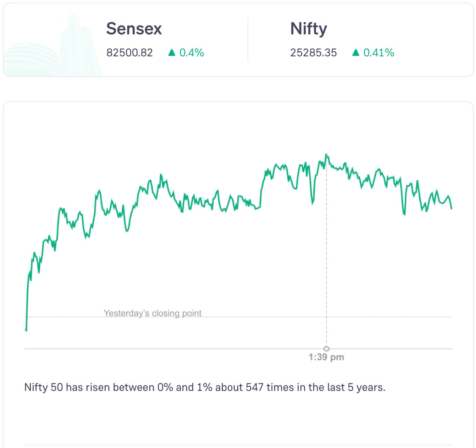Screen dimensions: 476x448
Task: Click the 1:39 pm time label
Action: [326, 357]
